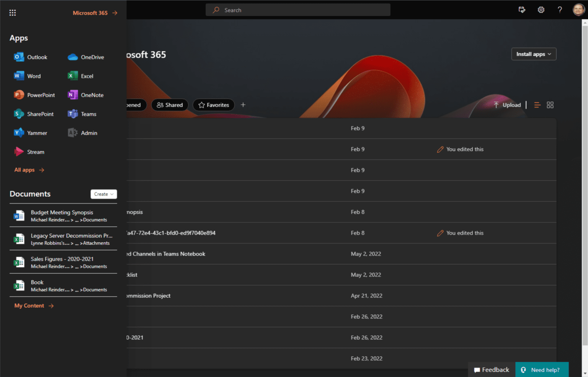Select the Shared filter tab

coord(170,105)
